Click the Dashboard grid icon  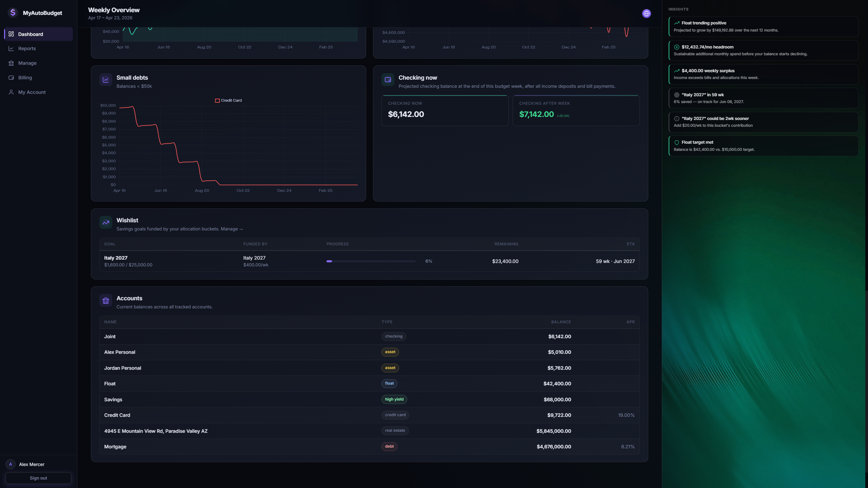11,34
